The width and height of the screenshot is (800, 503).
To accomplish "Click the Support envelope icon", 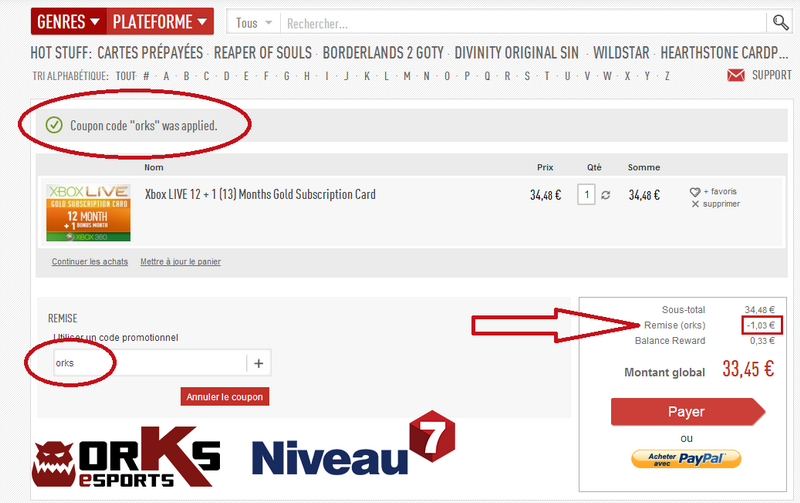I will pos(736,75).
